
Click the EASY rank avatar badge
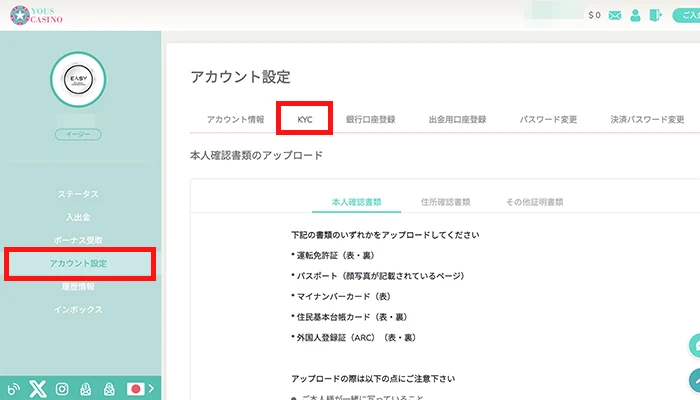(78, 79)
